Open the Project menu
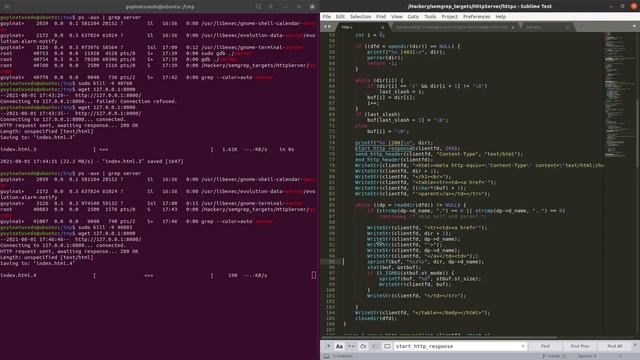The width and height of the screenshot is (640, 360). 449,17
